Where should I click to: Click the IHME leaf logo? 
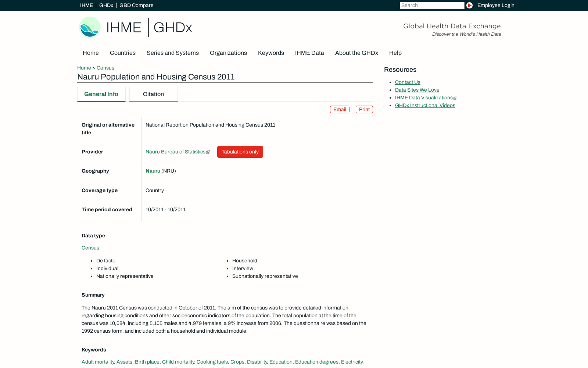coord(90,27)
